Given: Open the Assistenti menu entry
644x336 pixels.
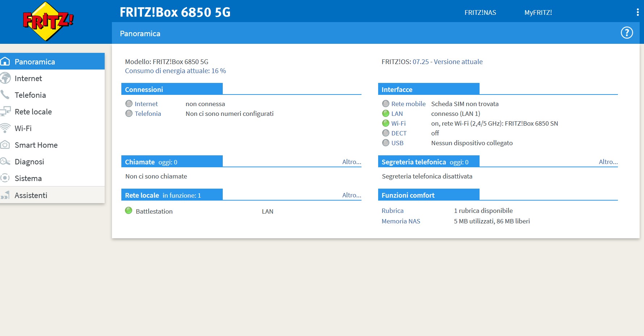Looking at the screenshot, I should [x=52, y=195].
